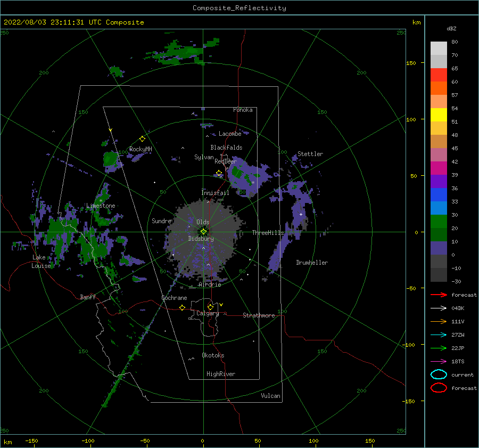Screen dimensions: 479x448
Task: Click the Sylvan label
Action: [x=204, y=157]
